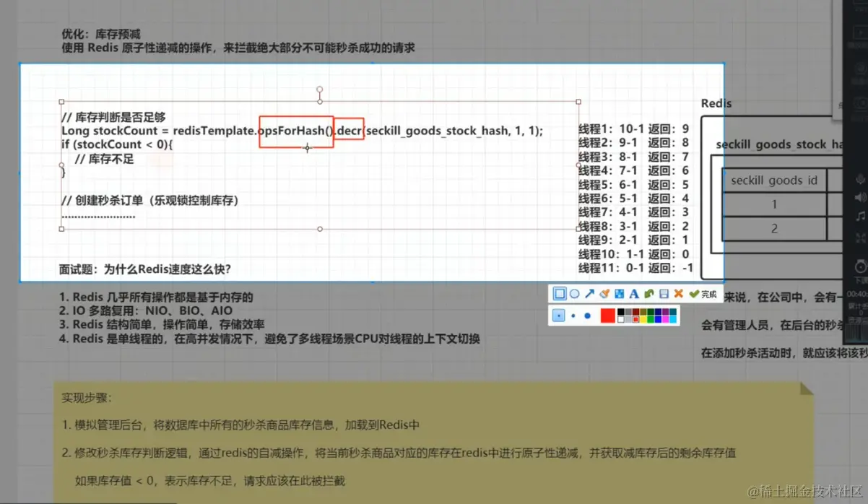Click the music note icon in sidebar
Image resolution: width=868 pixels, height=504 pixels.
[860, 216]
